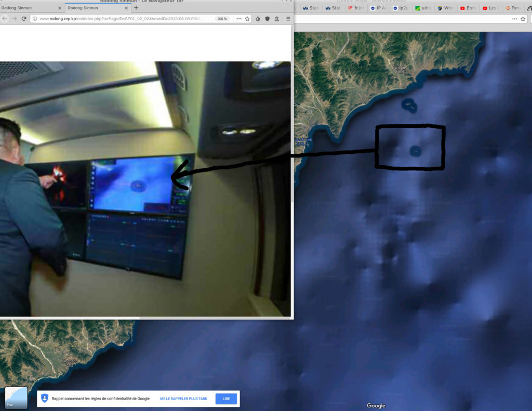Open page actions menu in Firefox Maps window
The height and width of the screenshot is (411, 532).
(514, 19)
